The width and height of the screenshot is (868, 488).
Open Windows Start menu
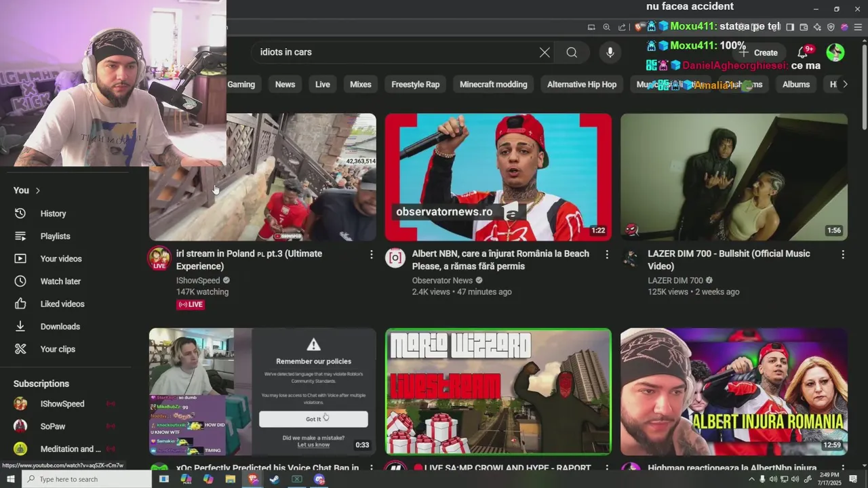pos(10,479)
